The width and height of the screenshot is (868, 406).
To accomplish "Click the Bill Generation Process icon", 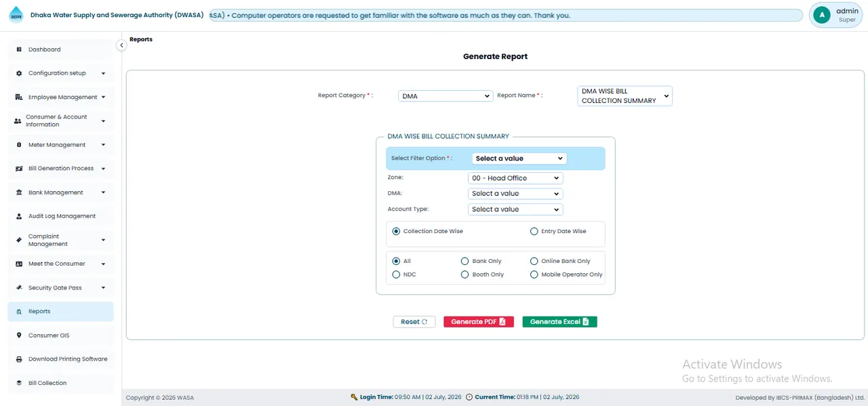I will (x=19, y=169).
